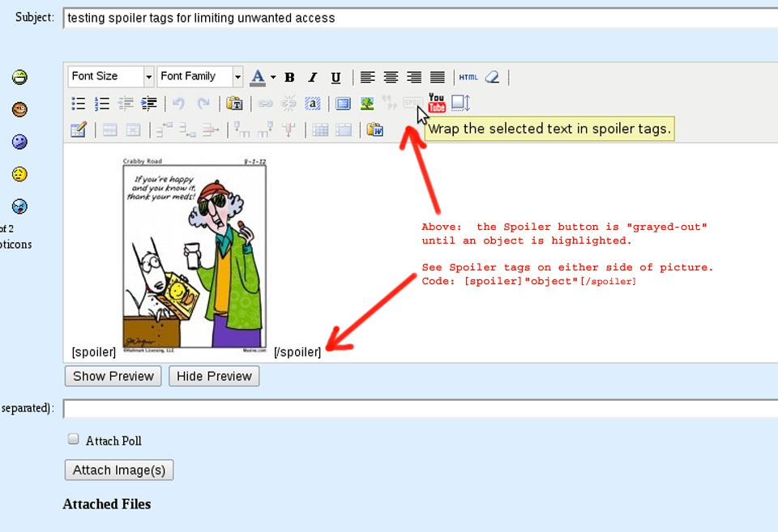Insert a YouTube video
Viewport: 778px width, 532px height.
437,103
